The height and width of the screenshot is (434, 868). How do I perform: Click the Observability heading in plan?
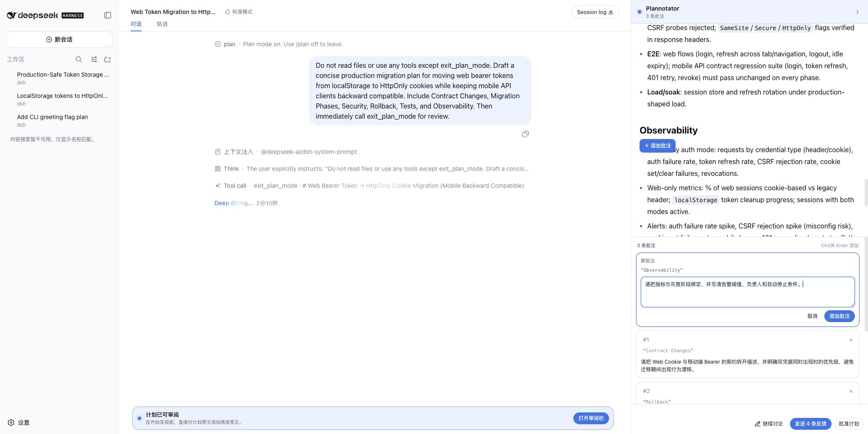tap(668, 131)
